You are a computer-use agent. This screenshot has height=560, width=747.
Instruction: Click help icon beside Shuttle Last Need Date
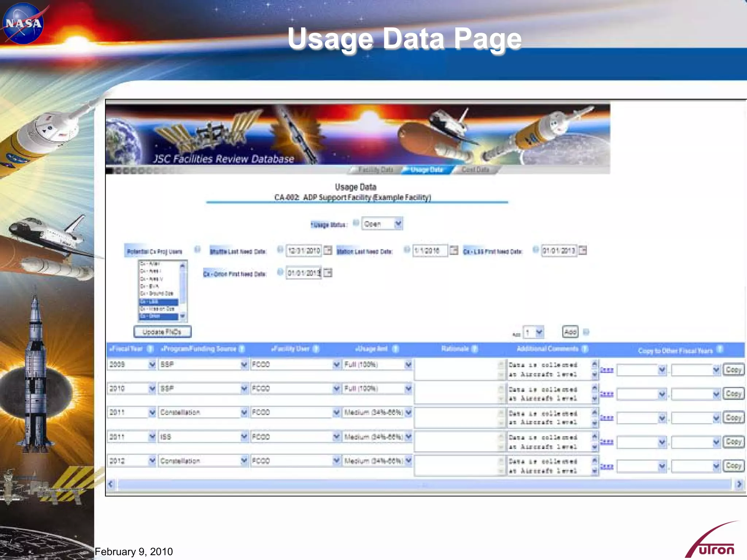pos(280,249)
